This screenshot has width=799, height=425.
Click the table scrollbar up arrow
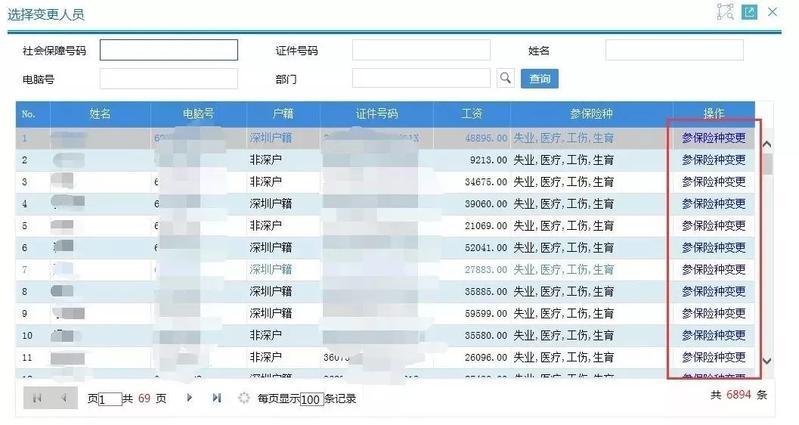[x=767, y=144]
